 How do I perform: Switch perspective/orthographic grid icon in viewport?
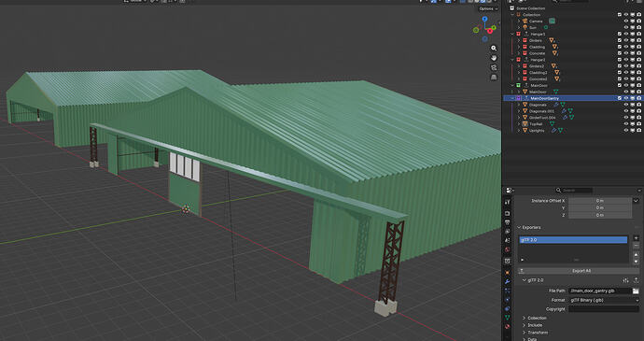494,77
